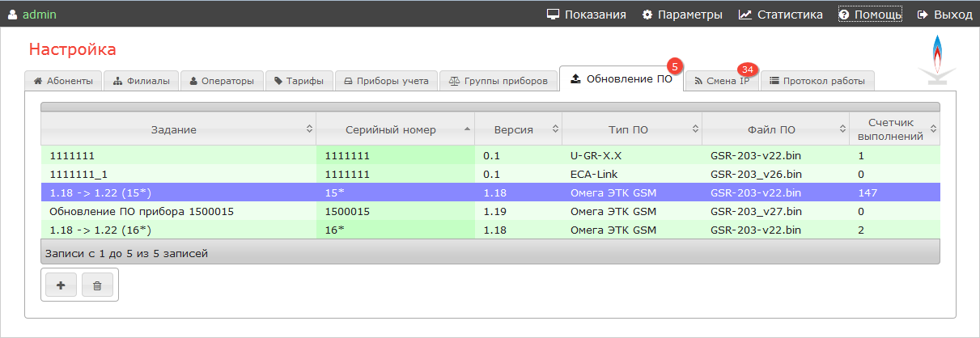This screenshot has height=338, width=980.
Task: Switch to the Группы приборов tab
Action: 498,81
